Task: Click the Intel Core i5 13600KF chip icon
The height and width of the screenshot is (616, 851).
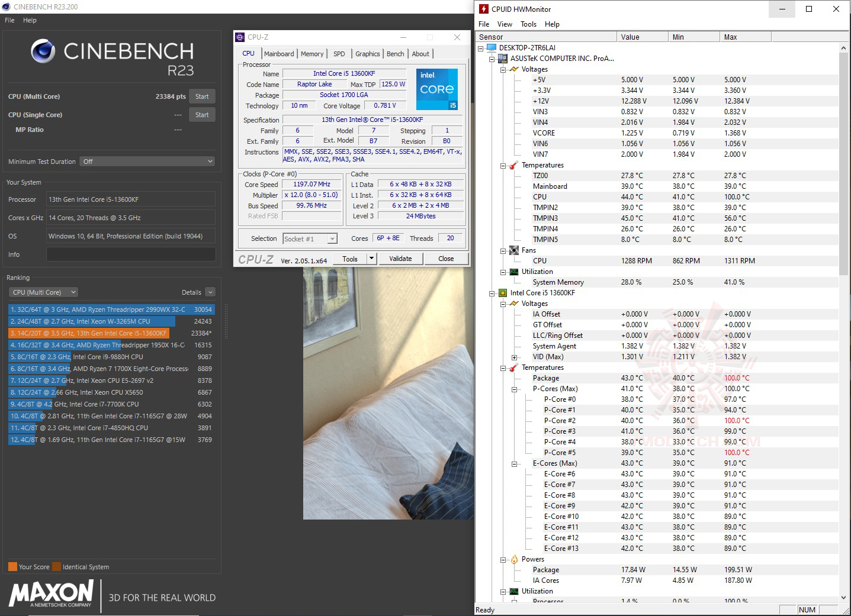Action: point(503,293)
